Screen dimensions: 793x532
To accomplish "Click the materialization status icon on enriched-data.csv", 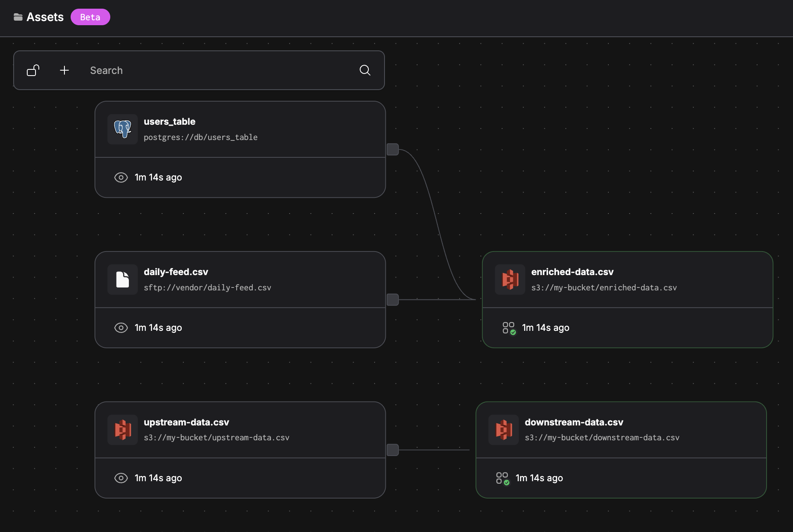I will pos(508,328).
